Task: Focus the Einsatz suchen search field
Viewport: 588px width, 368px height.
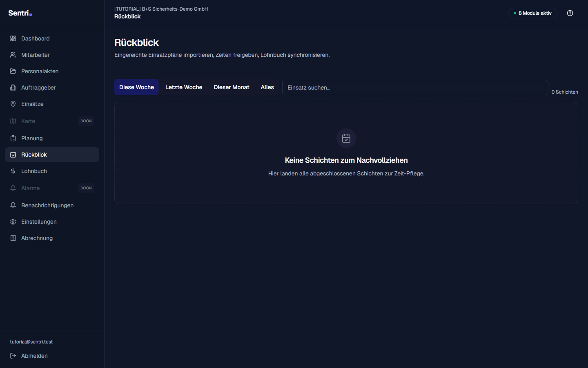Action: tap(415, 88)
